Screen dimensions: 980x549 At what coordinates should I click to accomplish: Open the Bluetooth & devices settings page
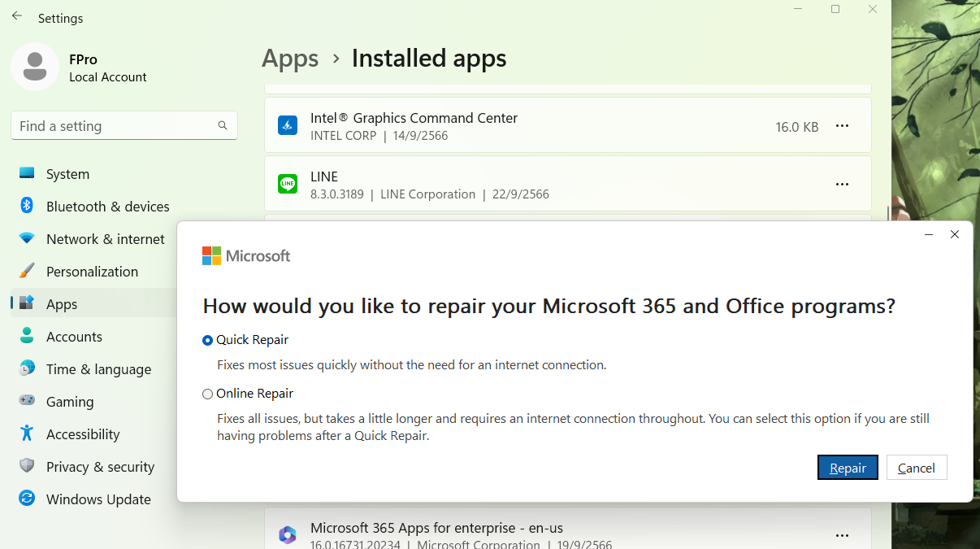(107, 207)
